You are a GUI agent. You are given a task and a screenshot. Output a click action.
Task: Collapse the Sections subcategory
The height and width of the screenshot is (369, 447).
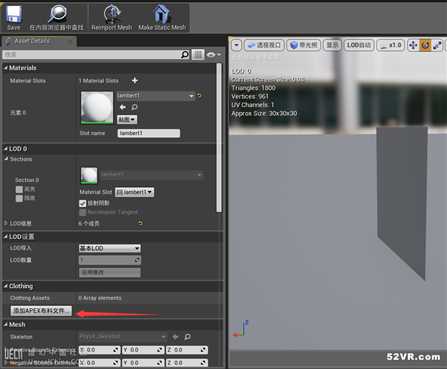pyautogui.click(x=6, y=159)
